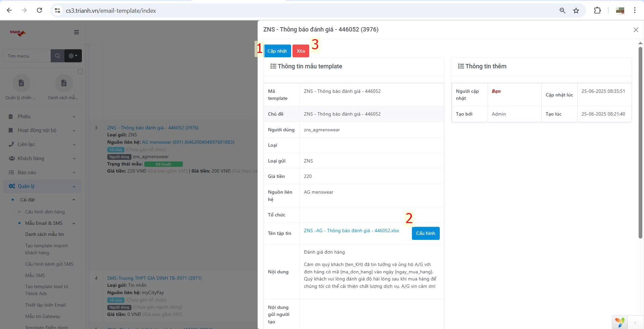644x329 pixels.
Task: Open ZNS -AG - Thông báo đánh giá xlsx file link
Action: click(x=351, y=231)
